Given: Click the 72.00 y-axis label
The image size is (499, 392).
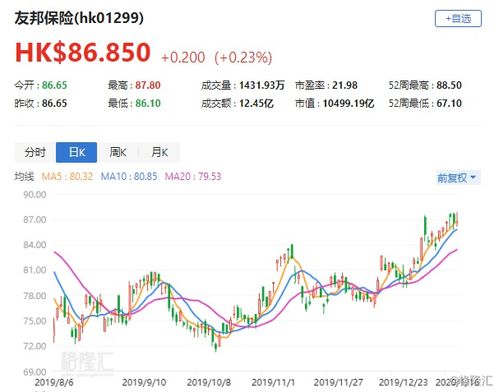Looking at the screenshot, I should [35, 346].
